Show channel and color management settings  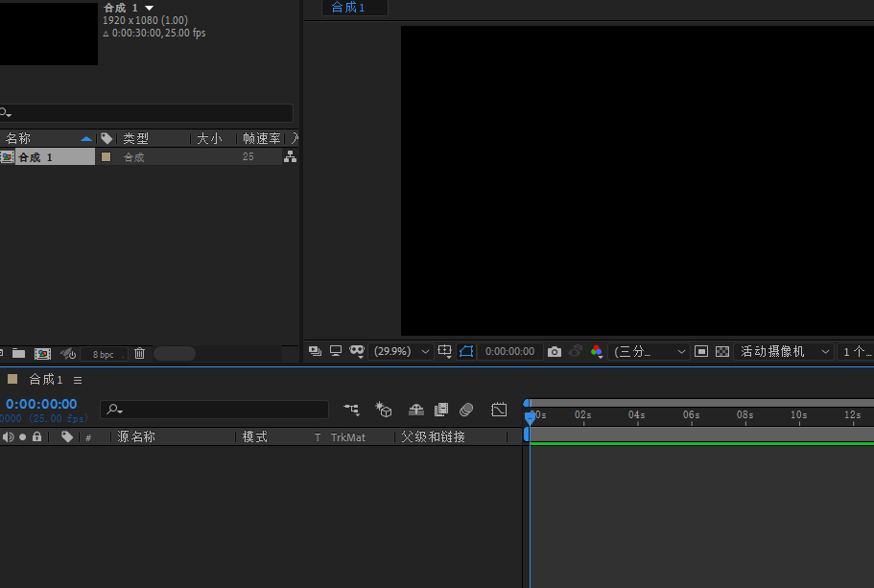click(x=597, y=352)
